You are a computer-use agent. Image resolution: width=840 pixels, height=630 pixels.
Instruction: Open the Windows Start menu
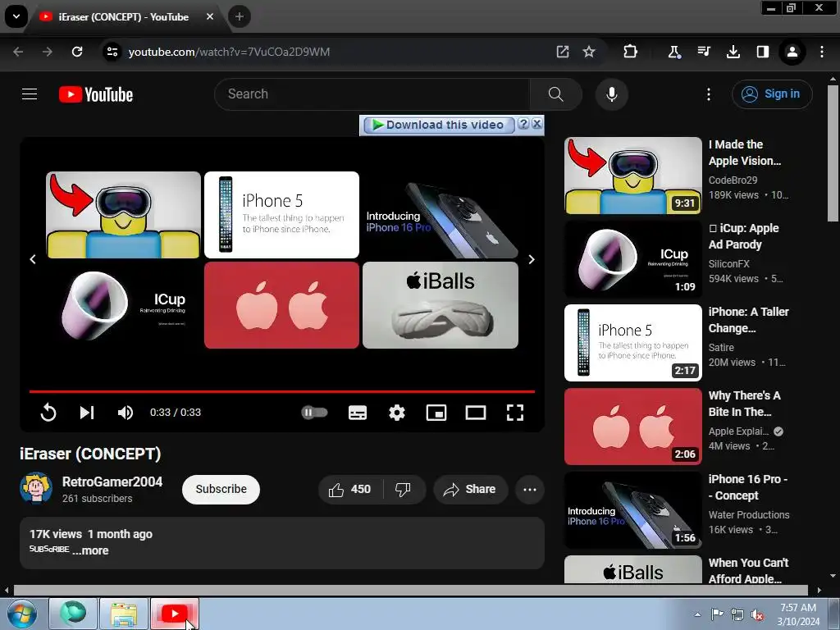(x=21, y=614)
